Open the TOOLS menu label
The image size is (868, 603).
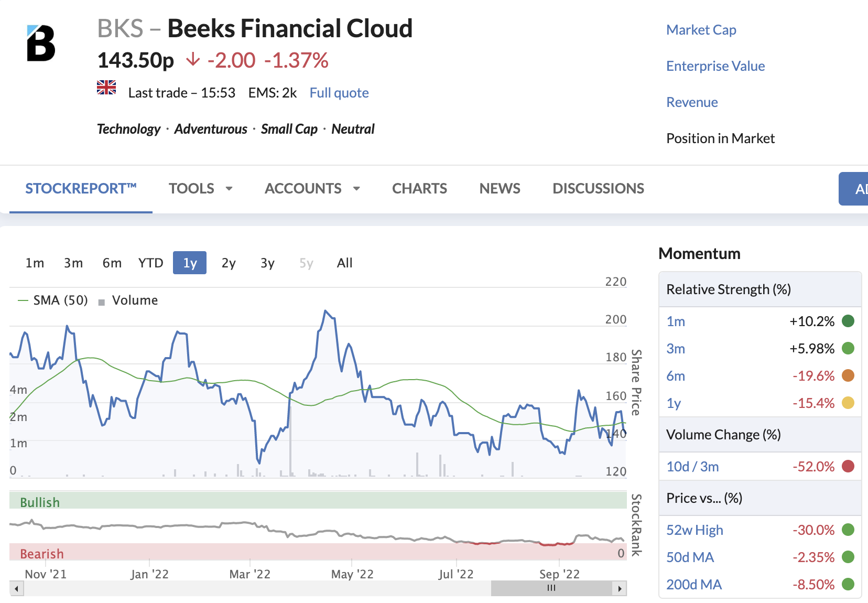pos(191,188)
